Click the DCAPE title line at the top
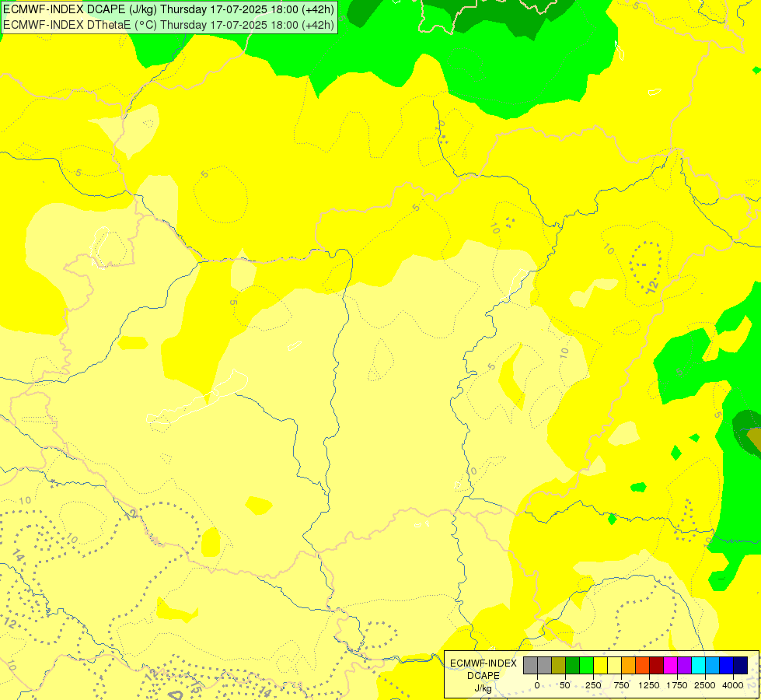Screen dimensions: 761x700 (169, 9)
